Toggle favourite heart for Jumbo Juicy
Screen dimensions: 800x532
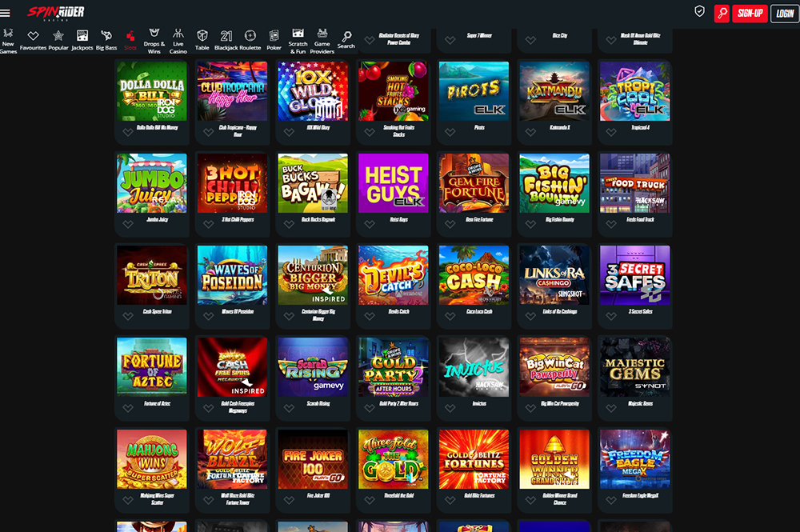(127, 224)
